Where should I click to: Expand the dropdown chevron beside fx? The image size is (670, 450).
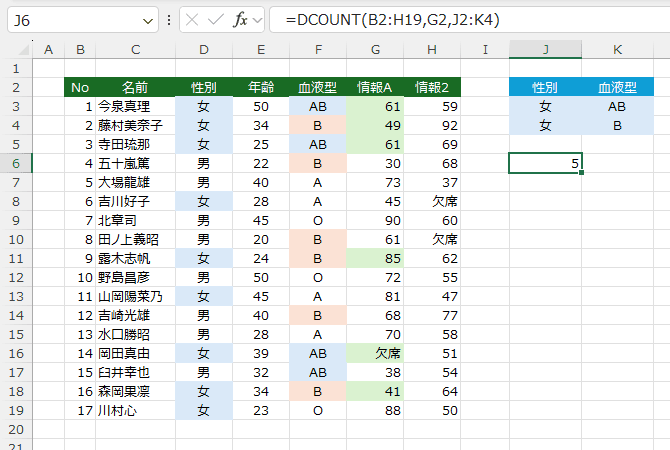point(258,20)
